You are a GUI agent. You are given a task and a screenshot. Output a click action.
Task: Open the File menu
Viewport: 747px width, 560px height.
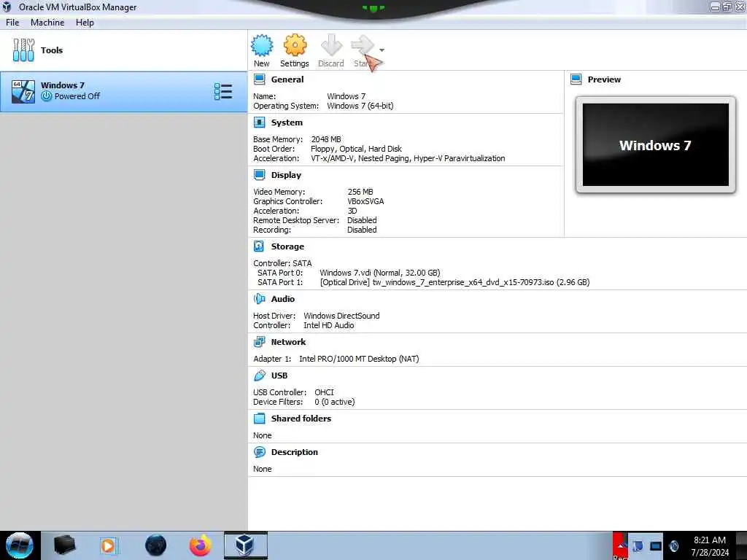tap(12, 23)
